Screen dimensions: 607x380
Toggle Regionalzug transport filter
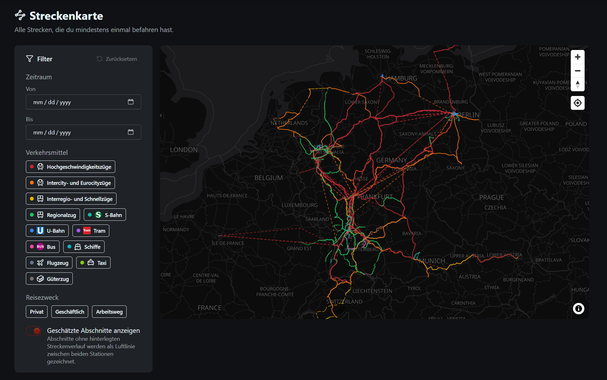coord(53,215)
